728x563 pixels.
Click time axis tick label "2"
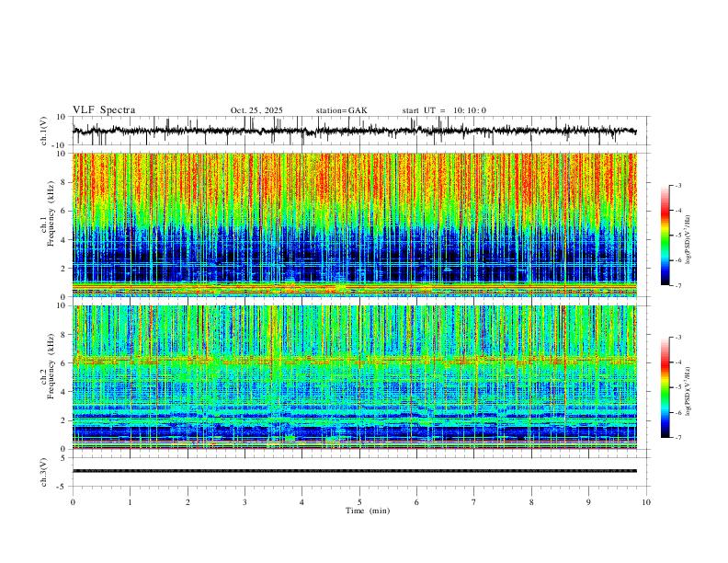[x=188, y=502]
